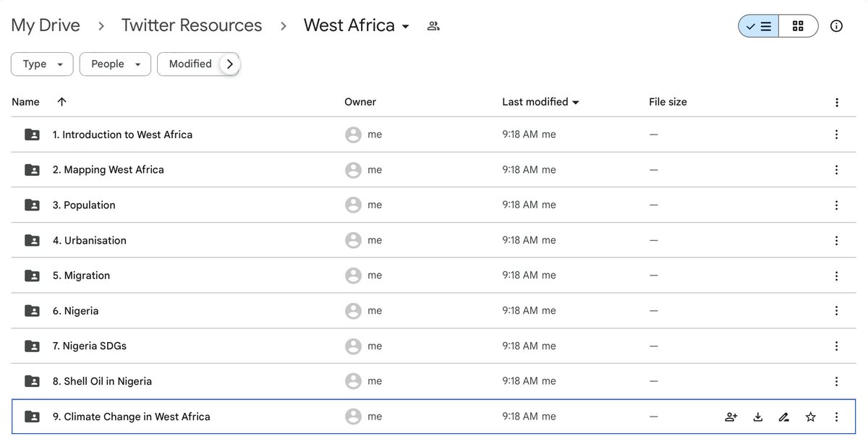
Task: Open more actions for Mapping West Africa
Action: pyautogui.click(x=836, y=170)
